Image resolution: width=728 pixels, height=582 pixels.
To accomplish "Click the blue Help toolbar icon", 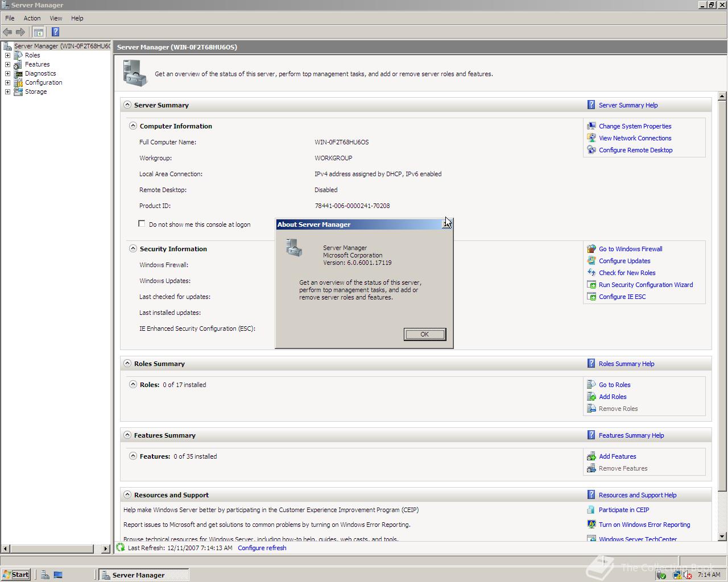I will 55,32.
